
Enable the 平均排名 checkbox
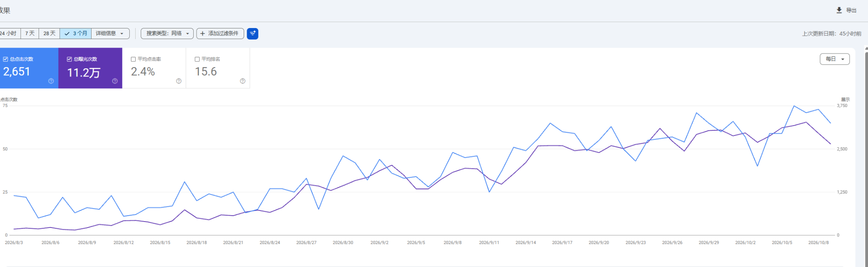click(197, 59)
